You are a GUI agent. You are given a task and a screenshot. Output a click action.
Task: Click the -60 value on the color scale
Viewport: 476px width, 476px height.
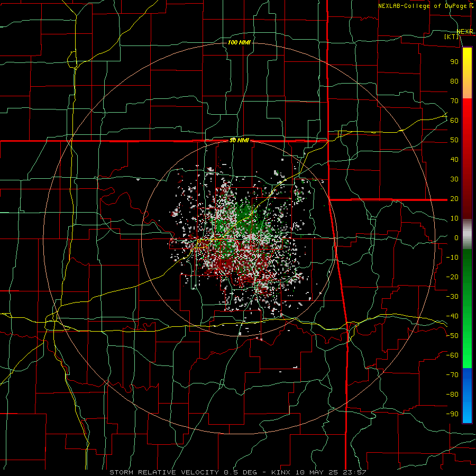(452, 355)
